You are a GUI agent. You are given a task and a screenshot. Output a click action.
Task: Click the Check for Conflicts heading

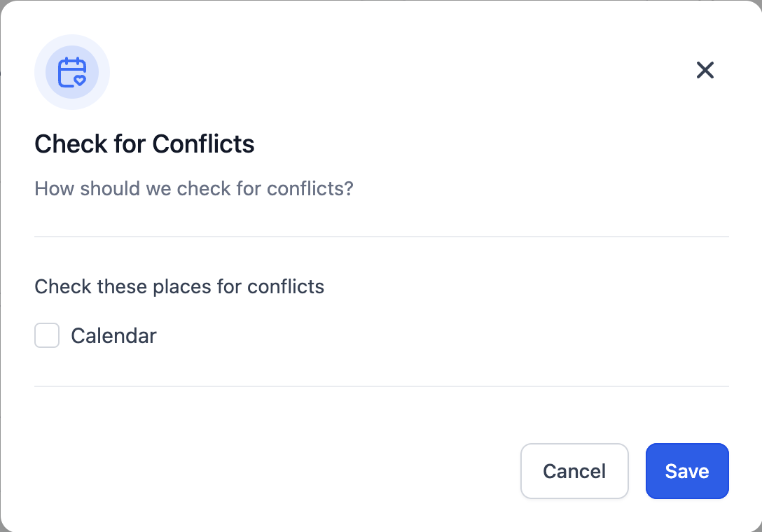click(144, 143)
